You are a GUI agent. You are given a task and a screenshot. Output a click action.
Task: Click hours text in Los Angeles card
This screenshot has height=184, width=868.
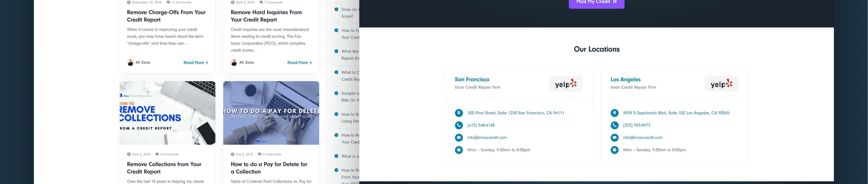654,150
